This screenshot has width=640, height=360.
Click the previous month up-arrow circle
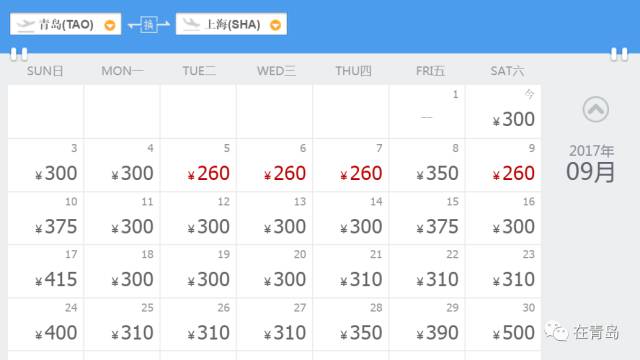pyautogui.click(x=596, y=109)
